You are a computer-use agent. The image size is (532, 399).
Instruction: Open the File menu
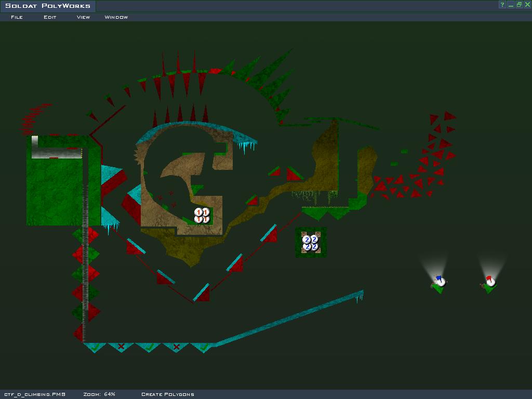17,17
